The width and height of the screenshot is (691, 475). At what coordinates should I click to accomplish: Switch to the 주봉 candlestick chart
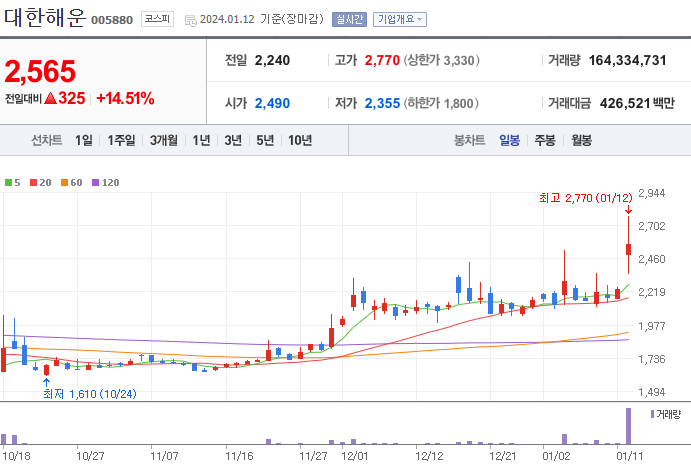pos(545,140)
